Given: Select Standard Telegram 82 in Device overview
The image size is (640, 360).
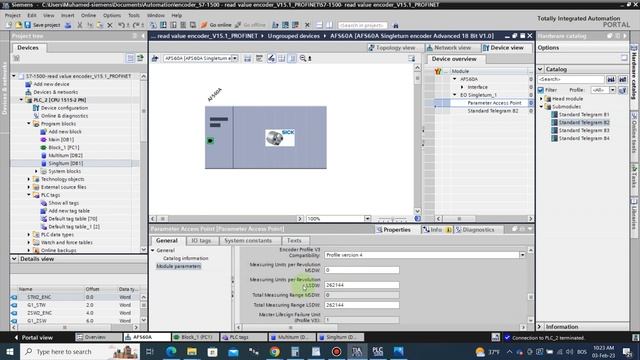Looking at the screenshot, I should click(493, 111).
